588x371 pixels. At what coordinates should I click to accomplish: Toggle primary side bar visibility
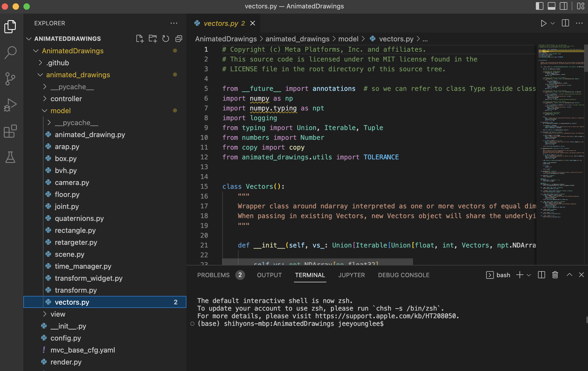[539, 6]
